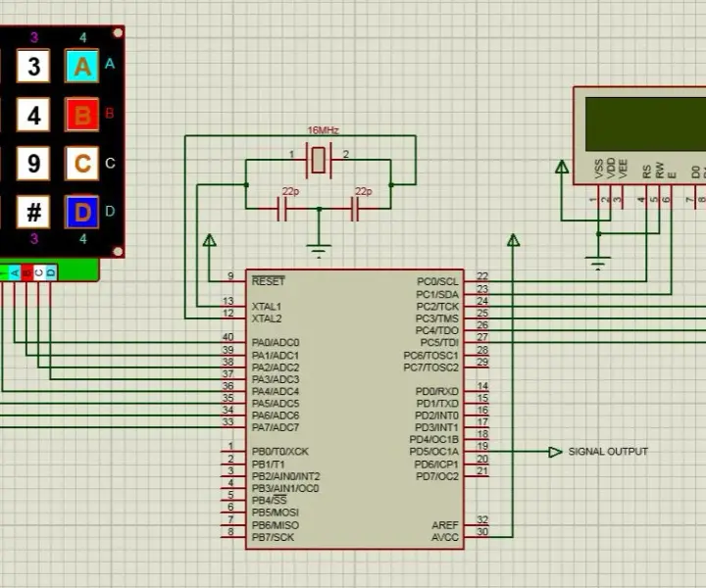Select power terminal wired to LCD VDD
Viewport: 706px width, 588px height.
[562, 167]
